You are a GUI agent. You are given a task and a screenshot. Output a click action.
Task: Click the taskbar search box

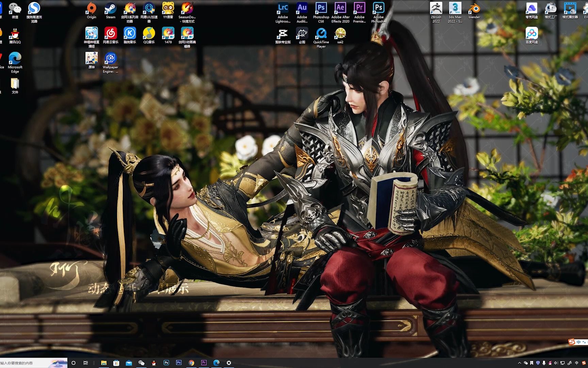[33, 363]
